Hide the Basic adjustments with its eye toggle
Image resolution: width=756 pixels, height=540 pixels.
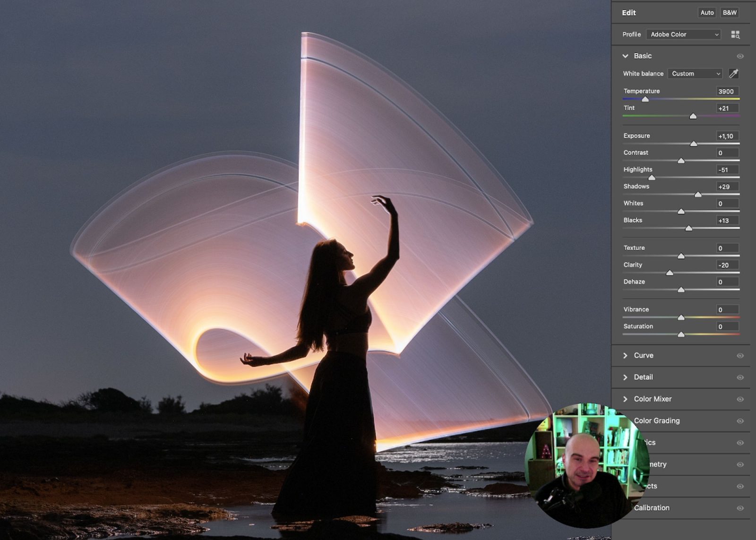(x=740, y=56)
